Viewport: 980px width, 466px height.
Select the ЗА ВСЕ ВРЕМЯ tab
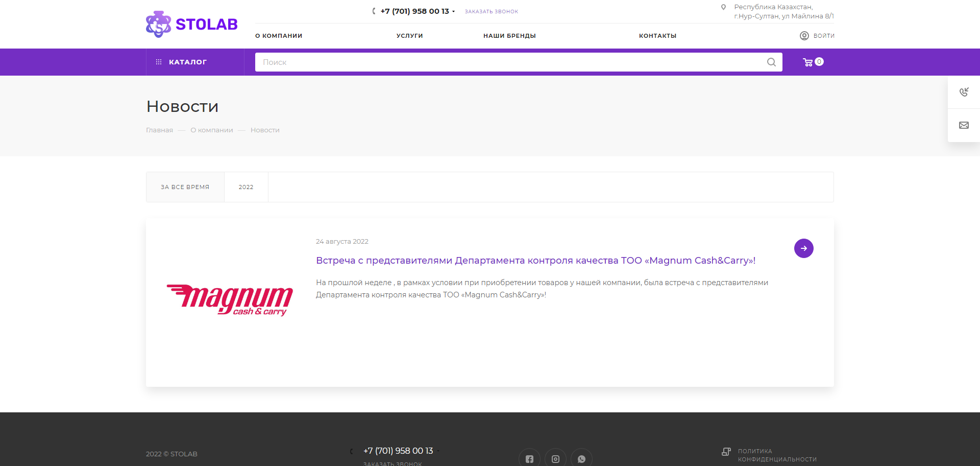click(x=185, y=187)
